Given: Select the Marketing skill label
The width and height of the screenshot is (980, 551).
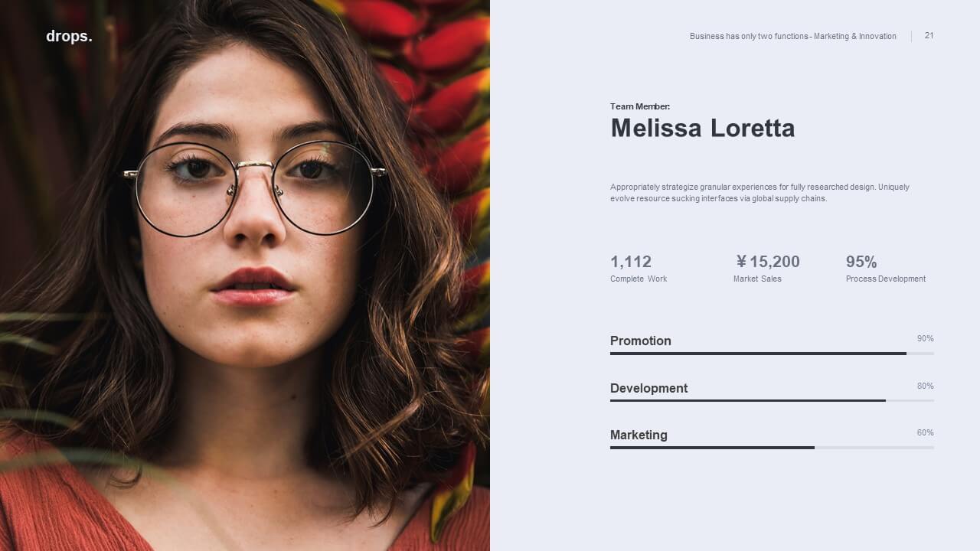Looking at the screenshot, I should pos(639,435).
